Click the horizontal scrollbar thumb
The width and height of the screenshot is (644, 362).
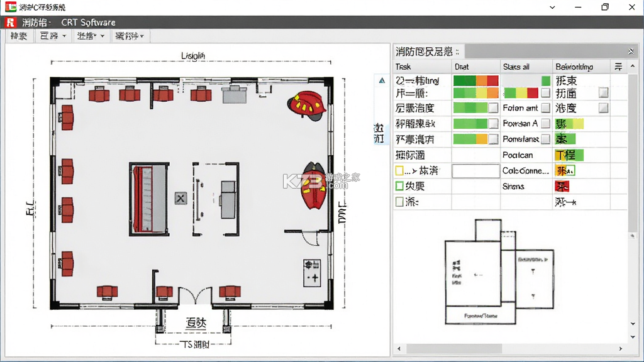(x=454, y=349)
